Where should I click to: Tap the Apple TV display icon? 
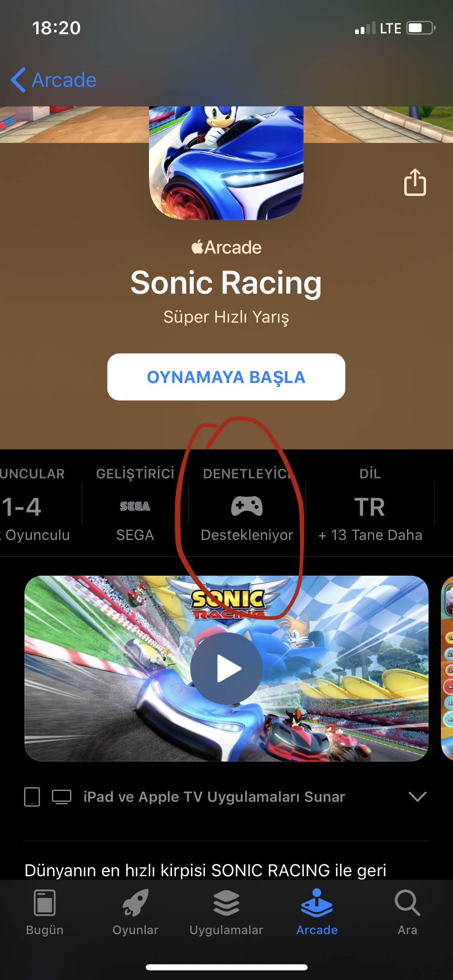point(62,797)
